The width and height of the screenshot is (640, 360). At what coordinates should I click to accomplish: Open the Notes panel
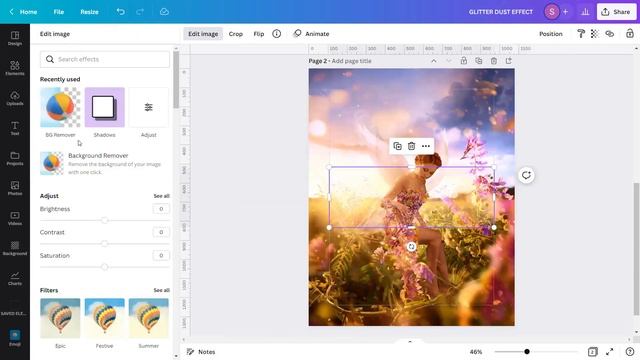pos(201,351)
